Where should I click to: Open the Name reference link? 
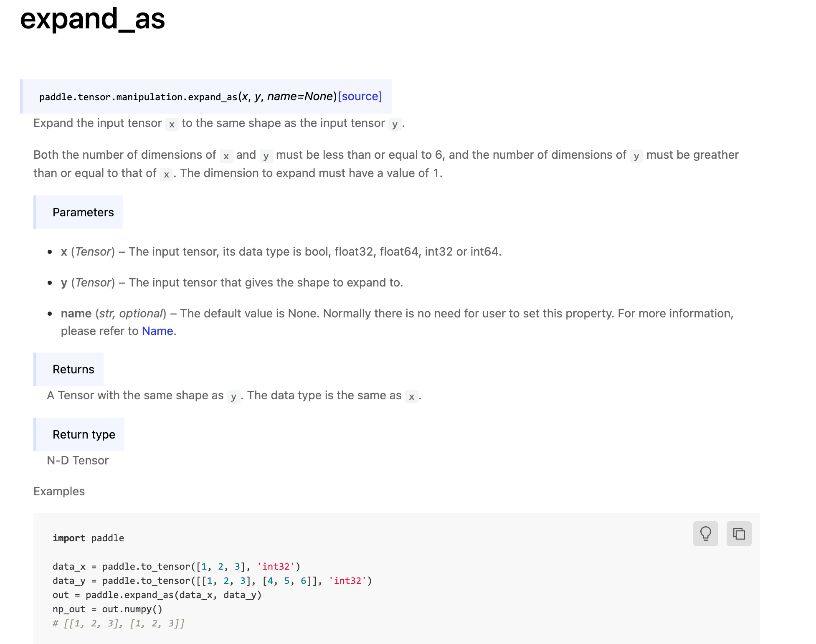157,331
